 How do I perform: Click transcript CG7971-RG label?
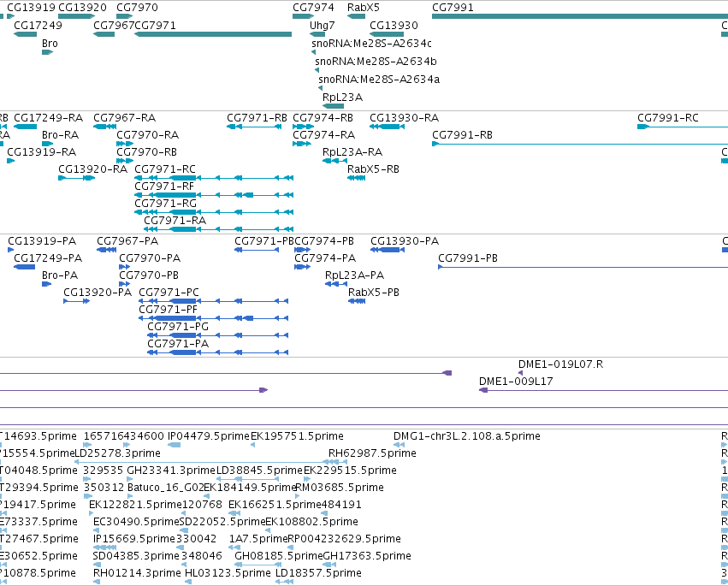(165, 204)
